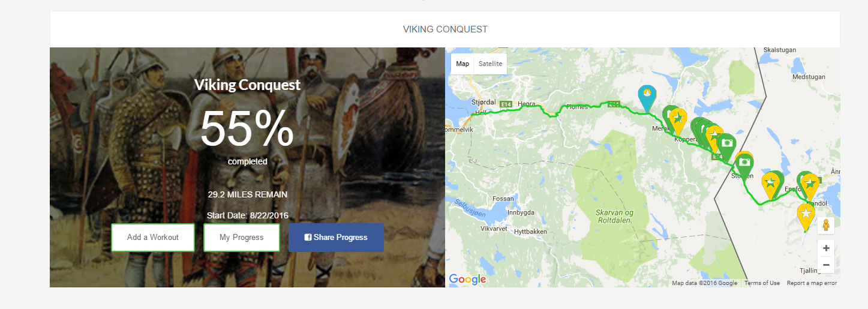Click the 55% completed progress text
The height and width of the screenshot is (309, 868).
click(x=247, y=135)
